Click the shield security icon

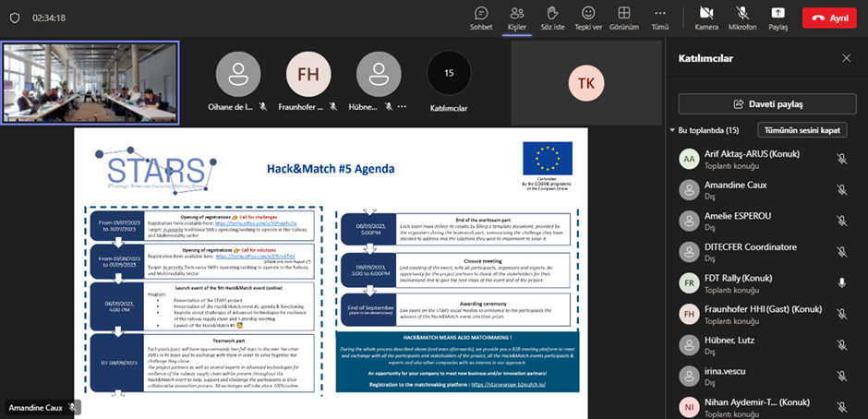15,18
